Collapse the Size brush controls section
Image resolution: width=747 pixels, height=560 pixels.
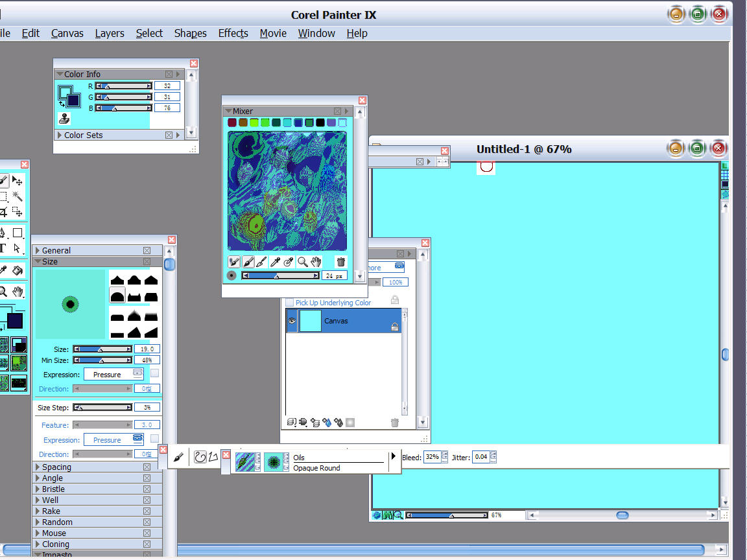(38, 261)
